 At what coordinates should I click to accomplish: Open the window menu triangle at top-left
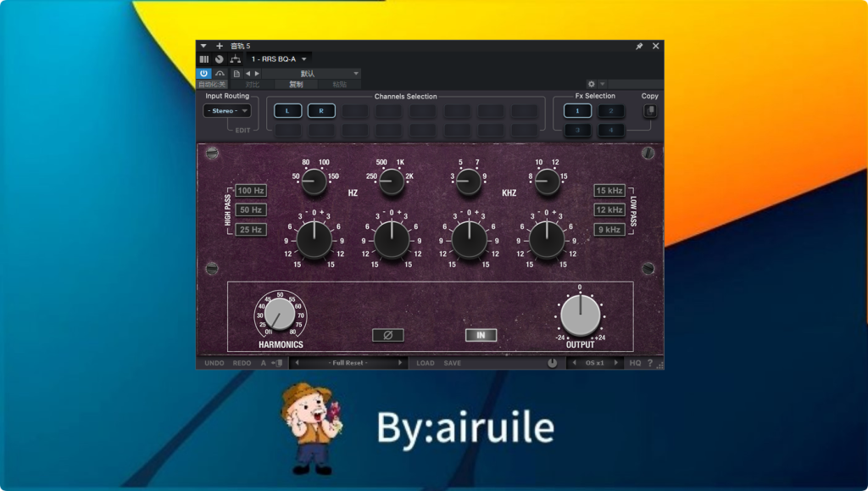203,46
